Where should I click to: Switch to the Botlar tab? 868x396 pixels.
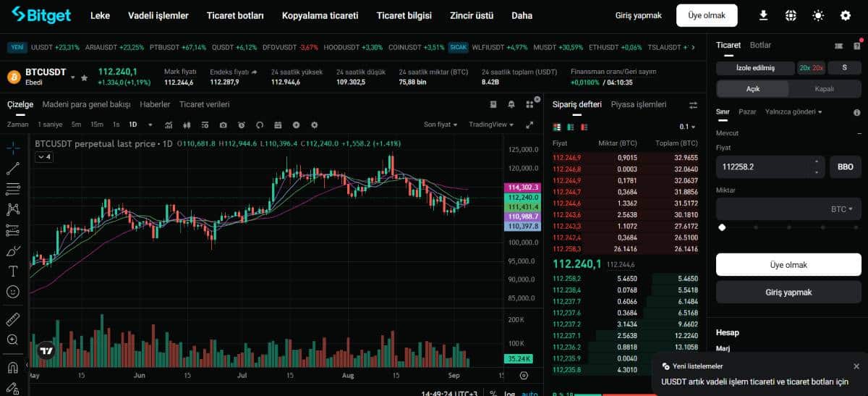pyautogui.click(x=760, y=45)
